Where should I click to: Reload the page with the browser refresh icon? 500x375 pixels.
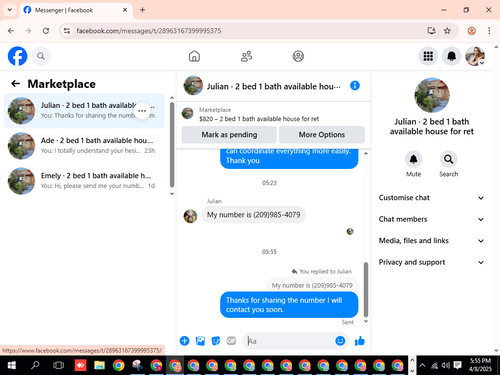tap(46, 31)
